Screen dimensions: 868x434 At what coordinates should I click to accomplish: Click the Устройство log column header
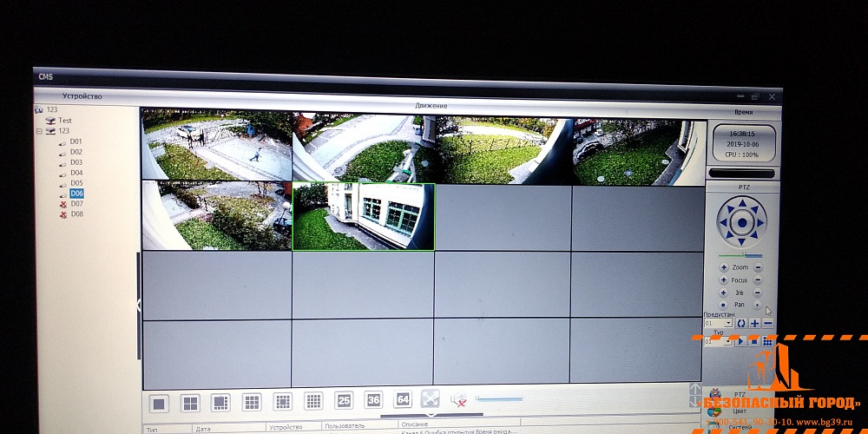pyautogui.click(x=286, y=427)
